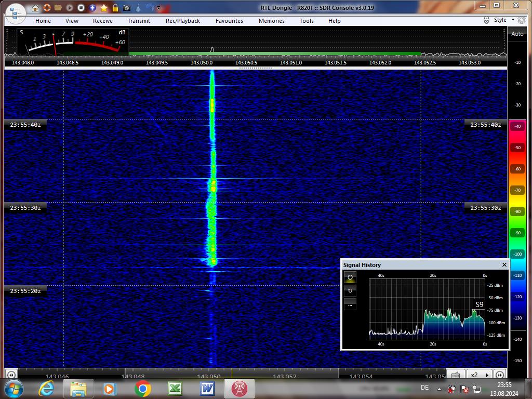
Task: Click the left scroll arrow on bottom frequency bar
Action: [11, 375]
